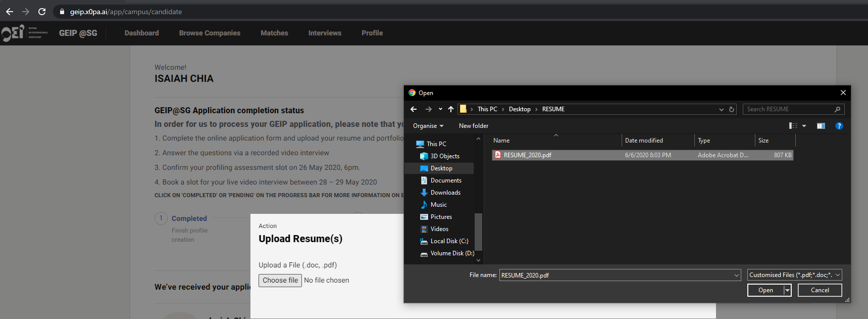The width and height of the screenshot is (868, 319).
Task: Reload the page with refresh icon
Action: point(42,12)
